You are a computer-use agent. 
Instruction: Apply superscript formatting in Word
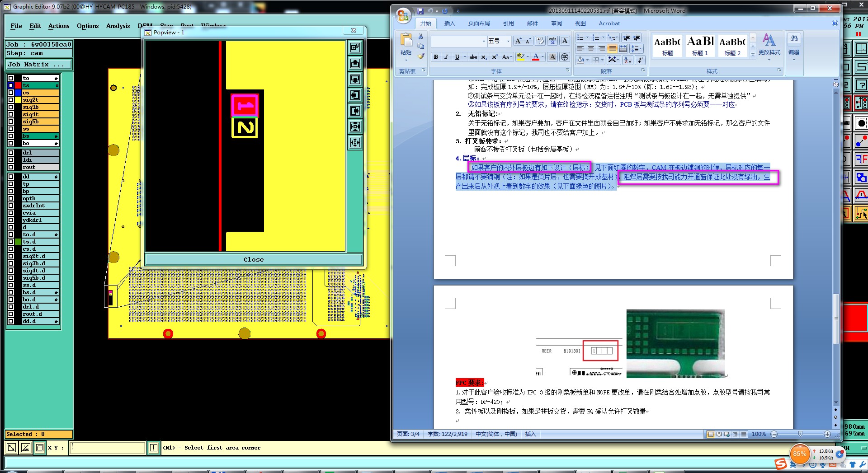(x=495, y=57)
